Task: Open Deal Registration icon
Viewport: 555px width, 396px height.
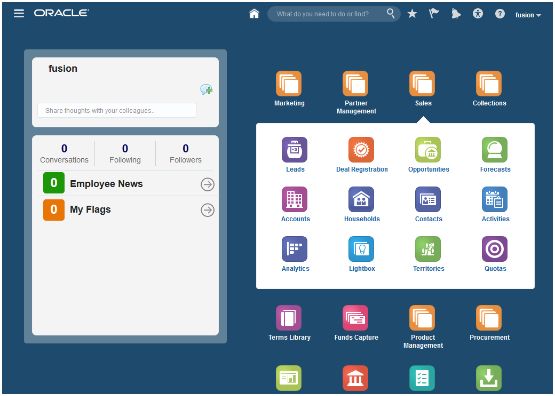Action: pyautogui.click(x=361, y=150)
